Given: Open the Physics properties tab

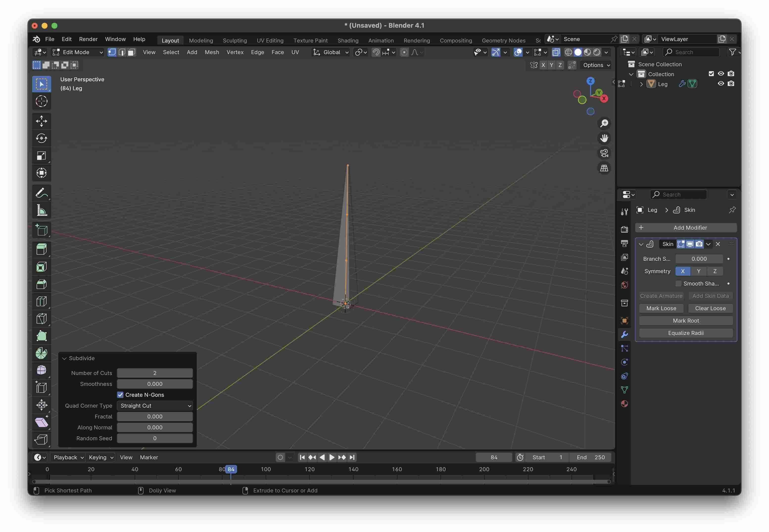Looking at the screenshot, I should 625,362.
